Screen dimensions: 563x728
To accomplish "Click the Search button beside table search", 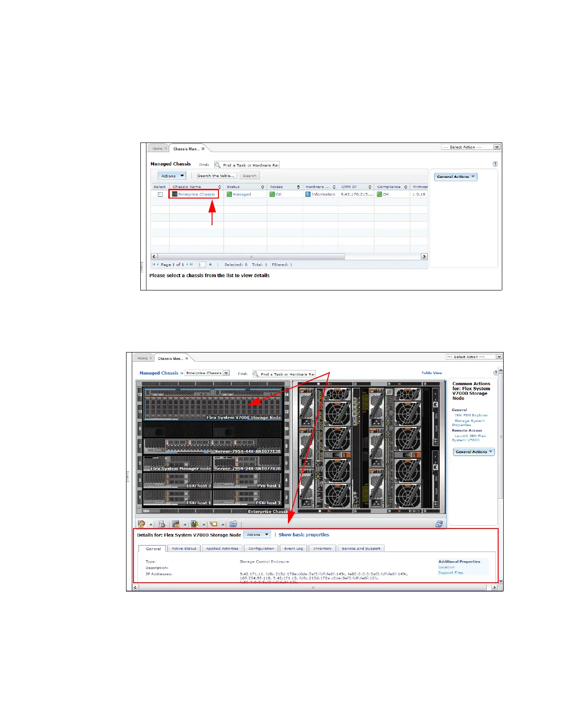I will [x=250, y=176].
